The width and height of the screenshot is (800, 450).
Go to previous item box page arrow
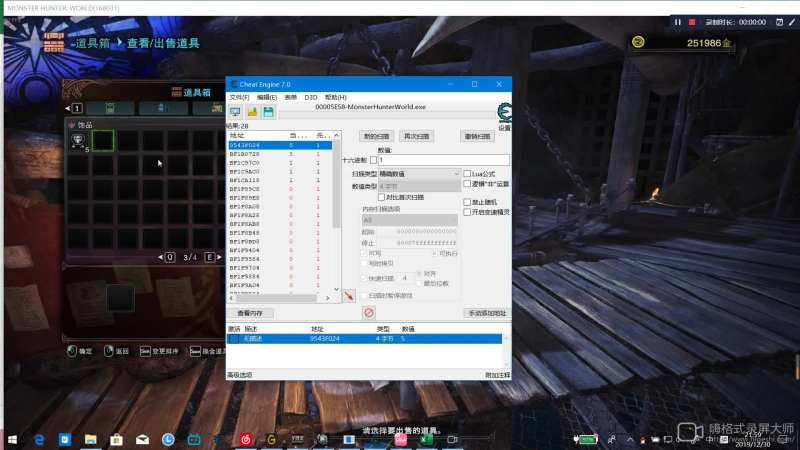coord(160,257)
